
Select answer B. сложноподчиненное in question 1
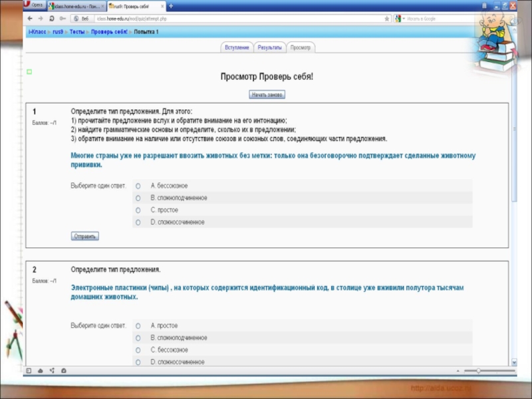tap(138, 198)
